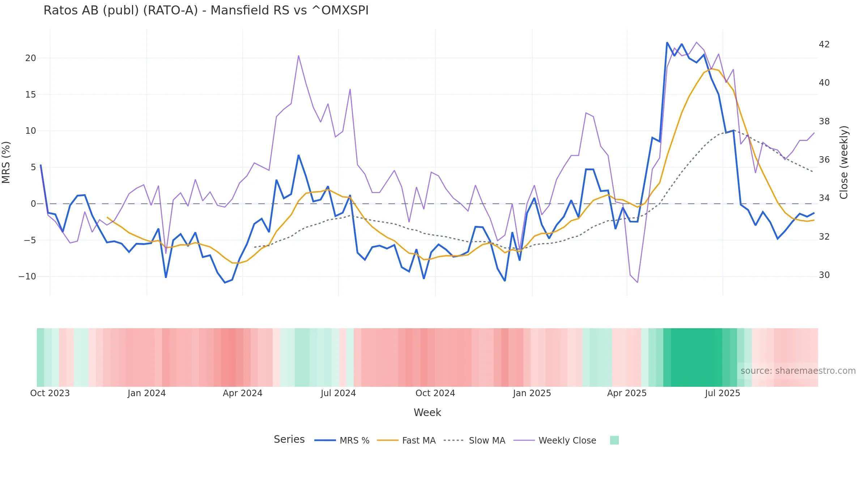The height and width of the screenshot is (488, 868).
Task: Click the MRS (%) axis label
Action: (6, 162)
